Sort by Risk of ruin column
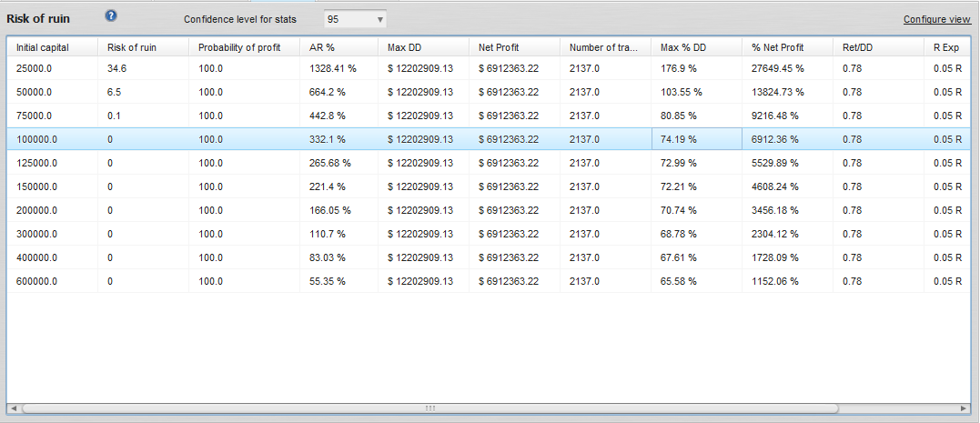This screenshot has height=423, width=980. (x=132, y=46)
